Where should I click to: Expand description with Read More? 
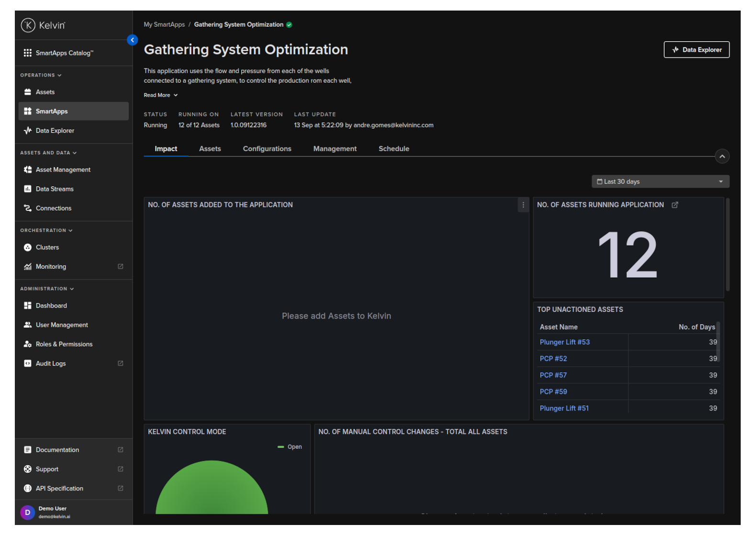(160, 95)
